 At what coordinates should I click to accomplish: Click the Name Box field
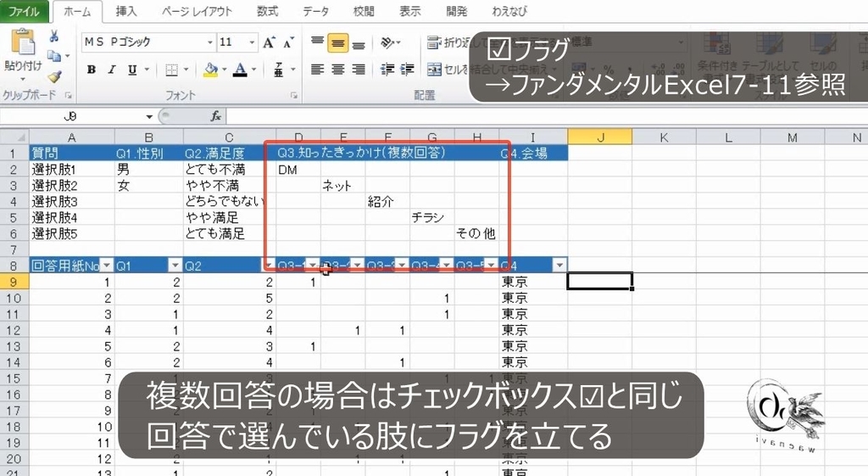coord(72,116)
